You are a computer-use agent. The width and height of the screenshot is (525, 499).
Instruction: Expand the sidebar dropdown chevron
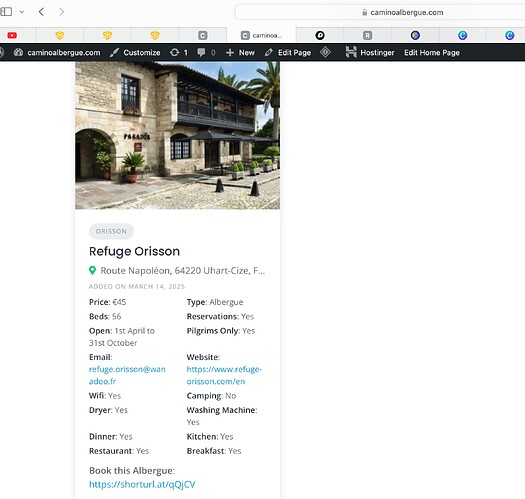coord(22,12)
